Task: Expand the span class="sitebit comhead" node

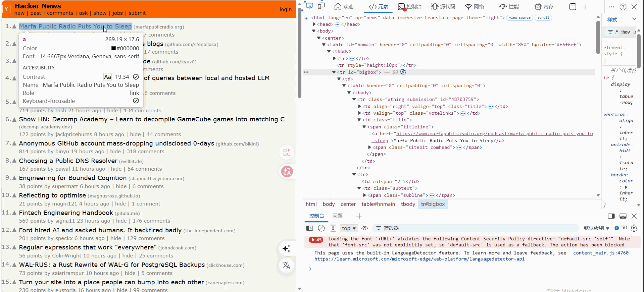Action: (369, 147)
